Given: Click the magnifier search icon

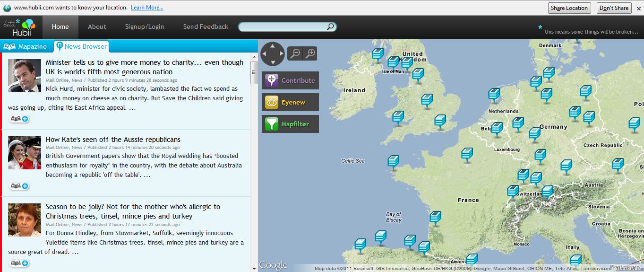Looking at the screenshot, I should click(330, 27).
